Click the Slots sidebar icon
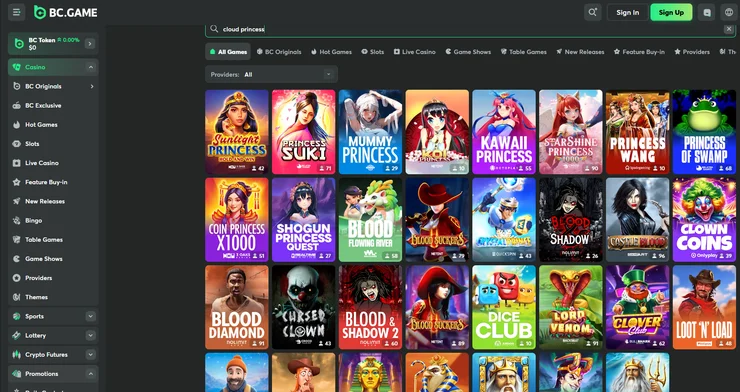The image size is (740, 392). coord(17,144)
